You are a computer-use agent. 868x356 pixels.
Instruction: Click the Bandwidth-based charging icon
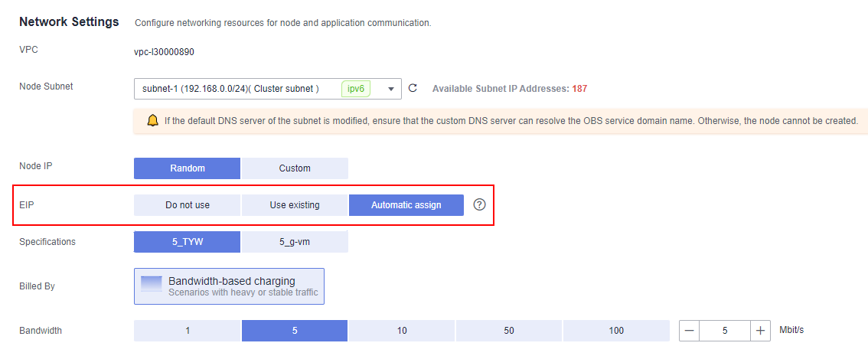point(152,283)
